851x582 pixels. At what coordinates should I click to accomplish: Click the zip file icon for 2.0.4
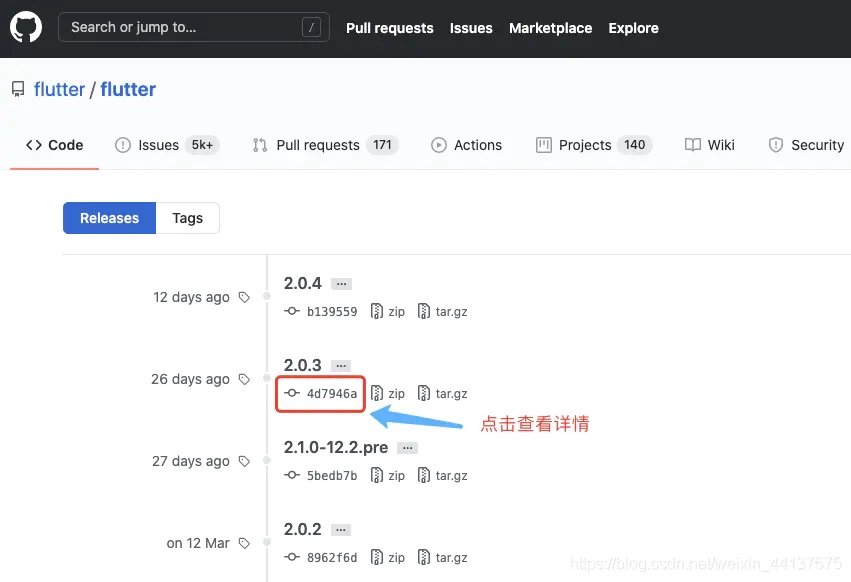click(x=377, y=311)
